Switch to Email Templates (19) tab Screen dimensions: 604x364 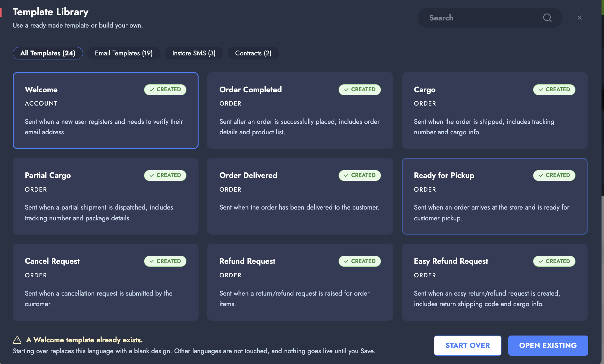124,53
